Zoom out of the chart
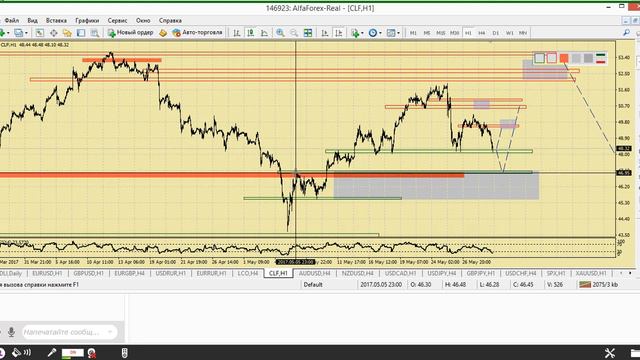The image size is (640, 360). pos(294,33)
